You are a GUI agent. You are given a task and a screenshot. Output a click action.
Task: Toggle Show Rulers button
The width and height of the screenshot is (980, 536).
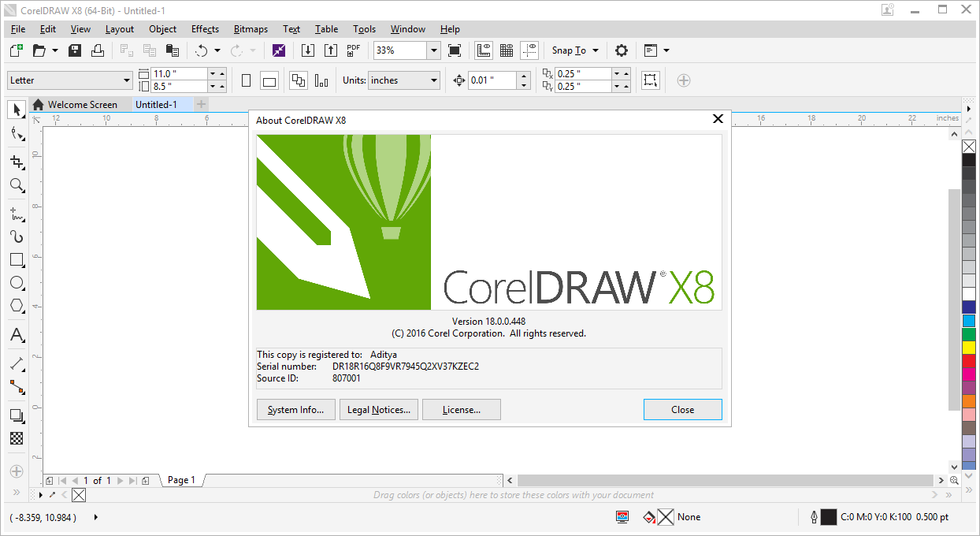click(x=484, y=50)
